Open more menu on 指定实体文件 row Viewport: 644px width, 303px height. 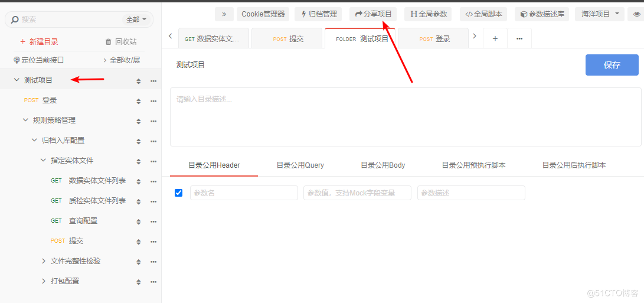coord(153,162)
